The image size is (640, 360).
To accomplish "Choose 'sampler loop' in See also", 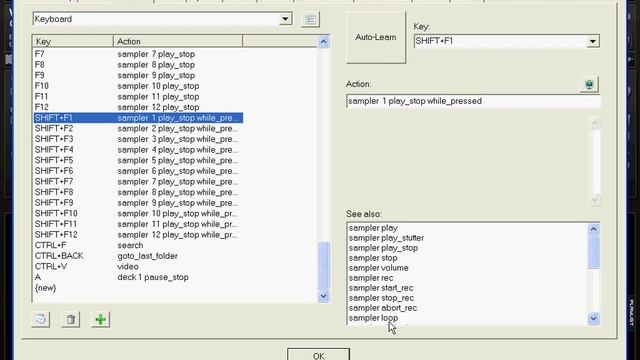I will 373,318.
